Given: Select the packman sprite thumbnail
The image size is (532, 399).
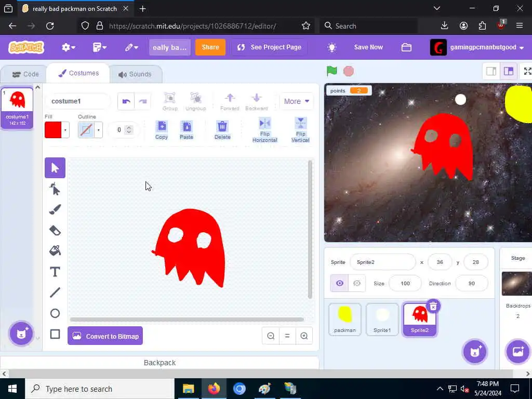Looking at the screenshot, I should 345,320.
